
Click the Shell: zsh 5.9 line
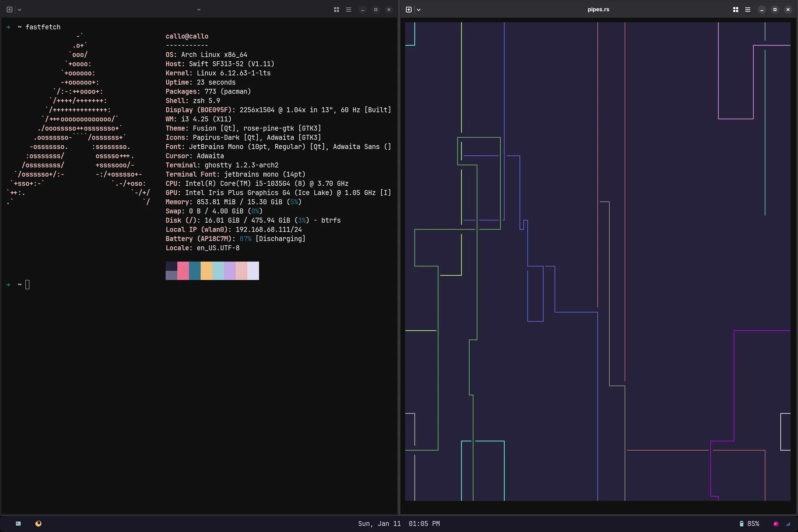tap(193, 101)
